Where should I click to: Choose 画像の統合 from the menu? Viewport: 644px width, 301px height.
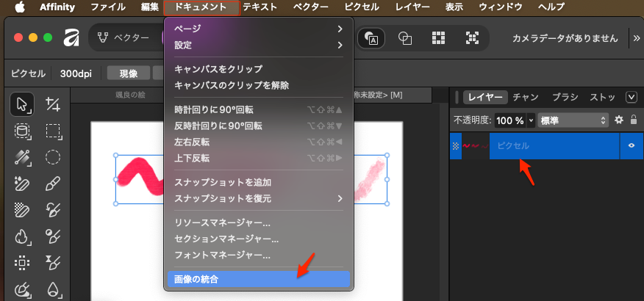(x=258, y=279)
